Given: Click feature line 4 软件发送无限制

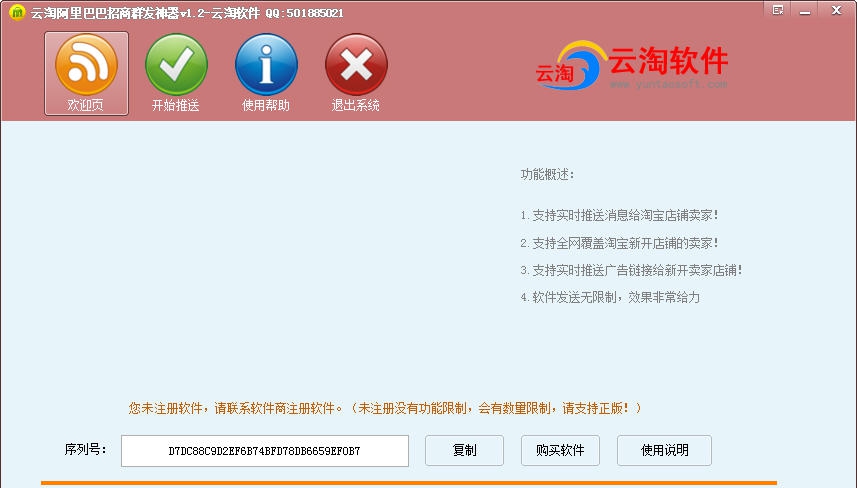Looking at the screenshot, I should pyautogui.click(x=610, y=297).
